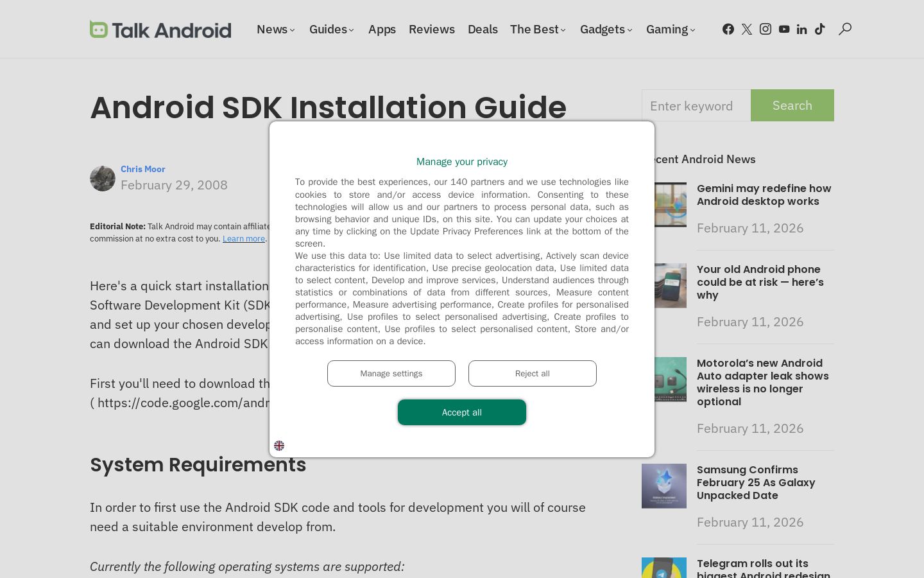Visit Talk Android X profile
The width and height of the screenshot is (924, 578).
pyautogui.click(x=747, y=29)
